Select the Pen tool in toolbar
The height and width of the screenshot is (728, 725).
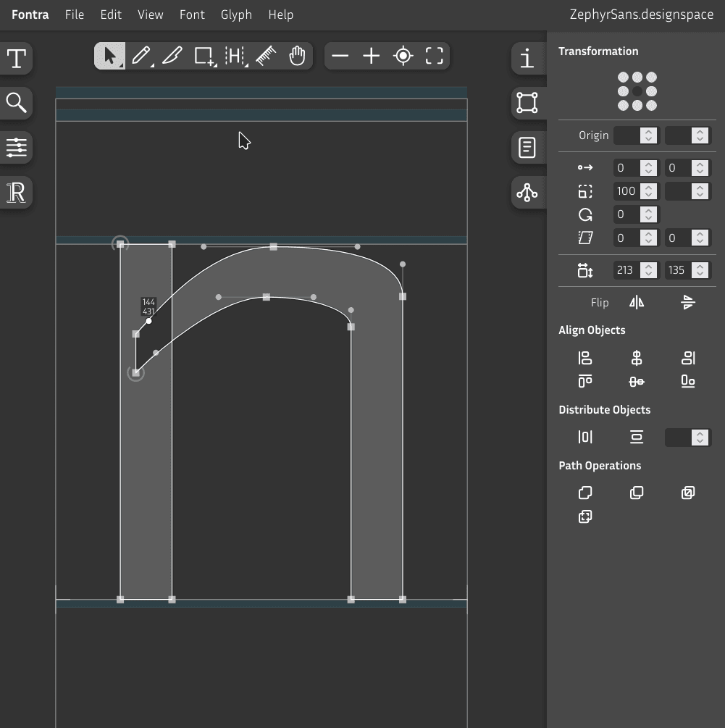point(141,56)
